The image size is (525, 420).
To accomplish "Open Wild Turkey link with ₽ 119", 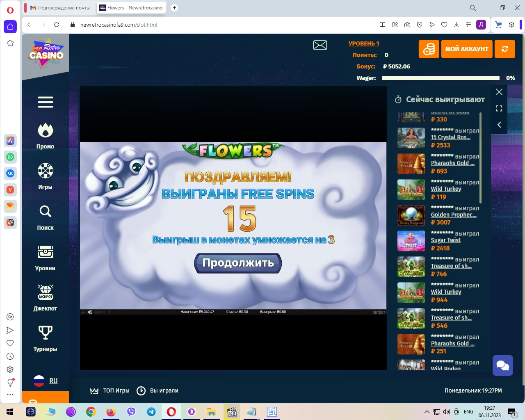I will (446, 189).
